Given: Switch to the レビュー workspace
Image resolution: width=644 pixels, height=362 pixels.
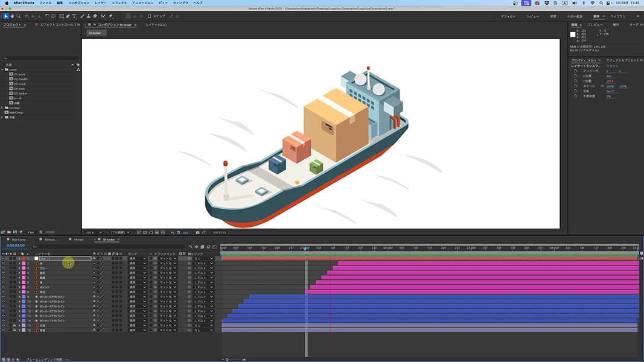Looking at the screenshot, I should point(533,16).
